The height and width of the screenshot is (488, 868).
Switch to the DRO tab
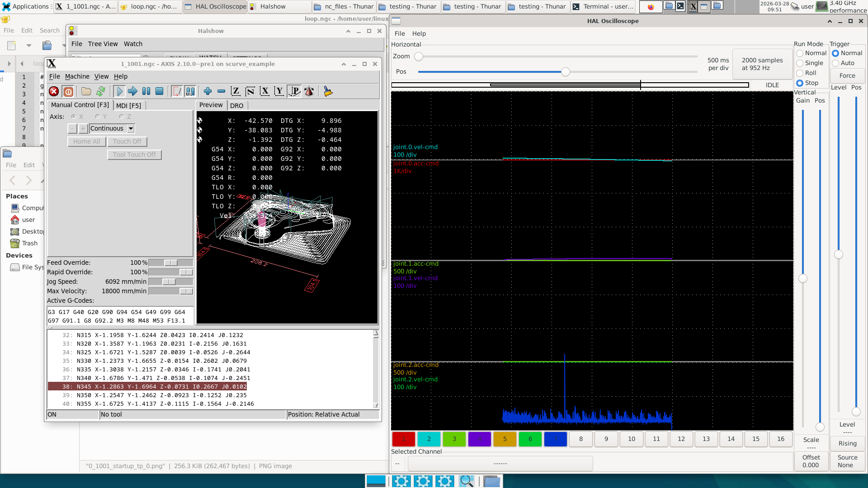point(236,106)
